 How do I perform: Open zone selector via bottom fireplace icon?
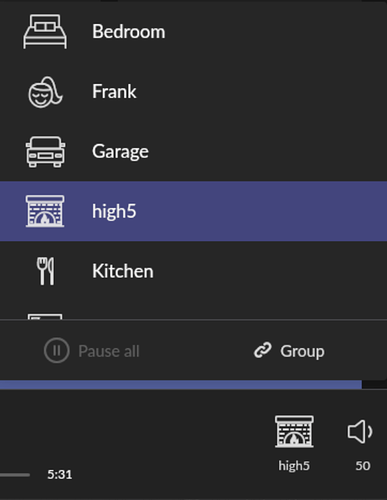(x=294, y=431)
